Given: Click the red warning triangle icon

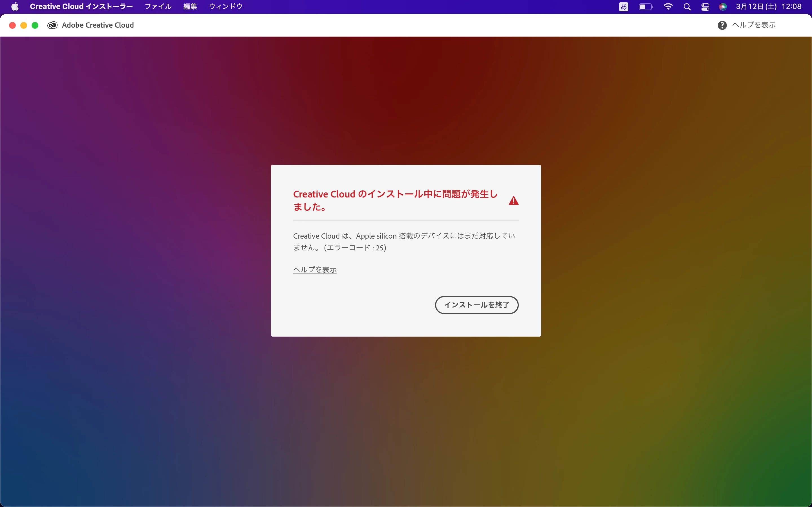Looking at the screenshot, I should tap(513, 201).
